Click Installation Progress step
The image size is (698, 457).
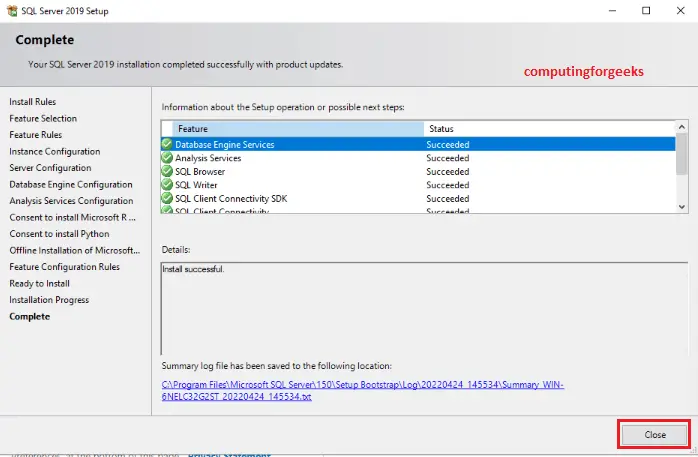click(49, 300)
